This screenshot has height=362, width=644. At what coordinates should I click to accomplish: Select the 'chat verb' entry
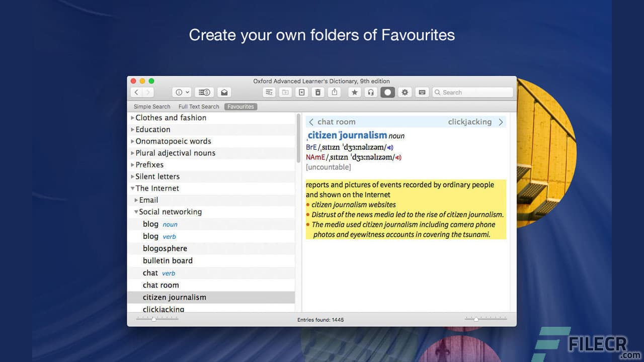(211, 273)
